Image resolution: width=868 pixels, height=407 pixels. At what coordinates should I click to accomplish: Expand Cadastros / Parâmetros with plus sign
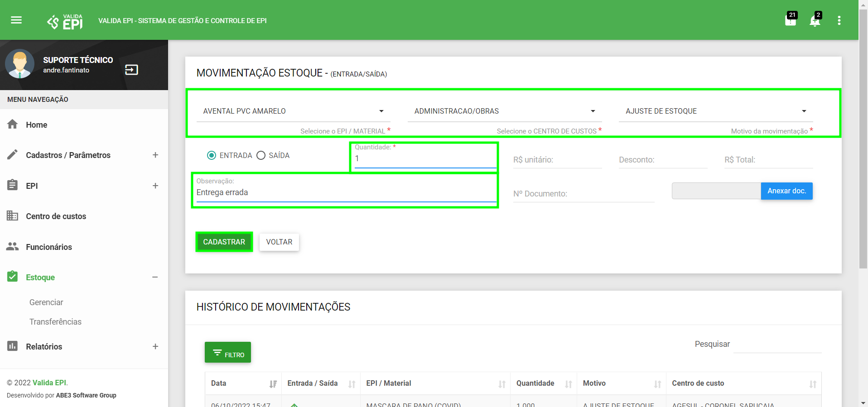pos(155,155)
